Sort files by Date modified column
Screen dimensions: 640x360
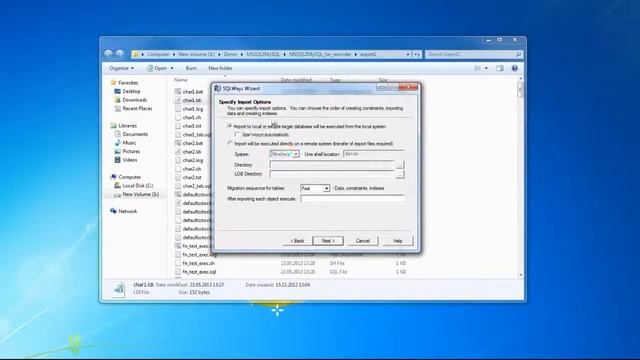(x=296, y=80)
